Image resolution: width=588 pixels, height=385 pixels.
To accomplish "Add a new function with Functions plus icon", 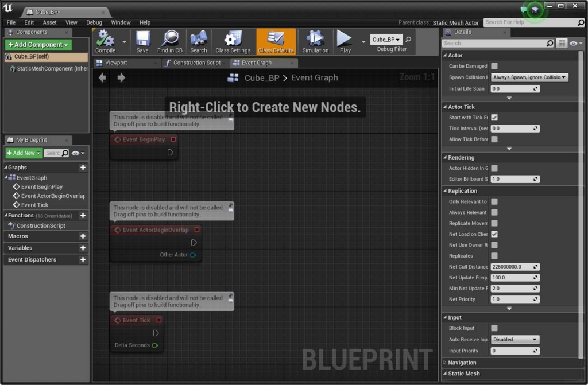I will point(83,216).
